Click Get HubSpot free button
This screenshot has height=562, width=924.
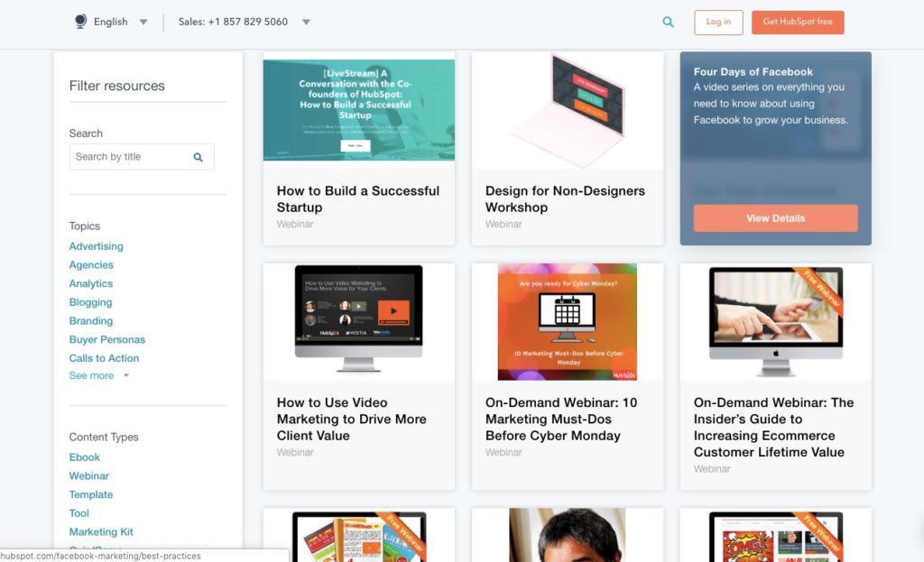tap(798, 23)
